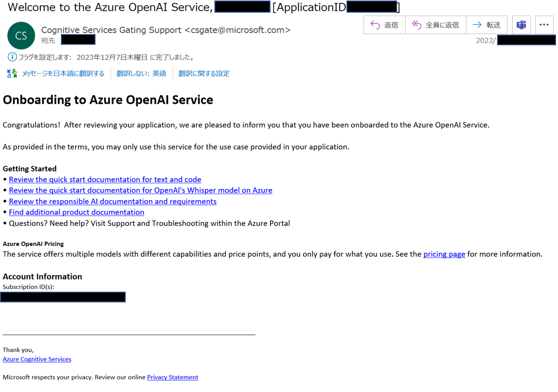
Task: Open translation settings (翻訳に関する設定)
Action: tap(204, 74)
